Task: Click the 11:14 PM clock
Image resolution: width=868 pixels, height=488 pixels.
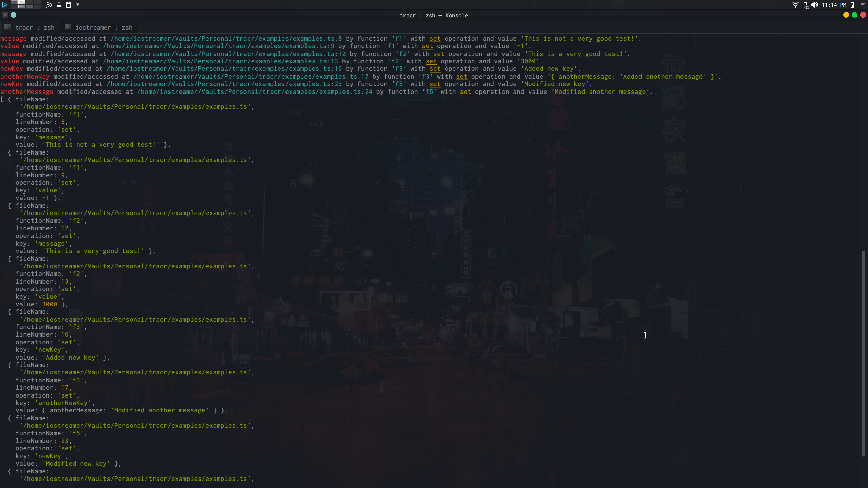Action: tap(834, 5)
